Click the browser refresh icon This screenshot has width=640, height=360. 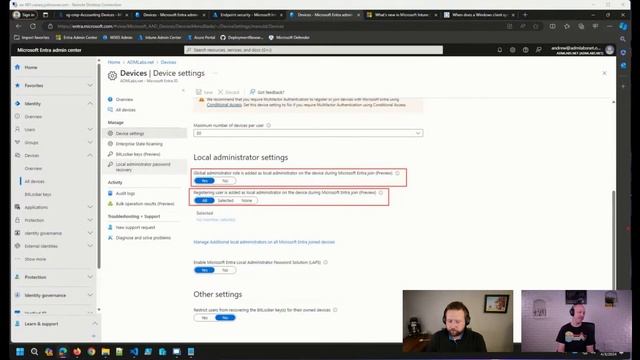click(33, 26)
